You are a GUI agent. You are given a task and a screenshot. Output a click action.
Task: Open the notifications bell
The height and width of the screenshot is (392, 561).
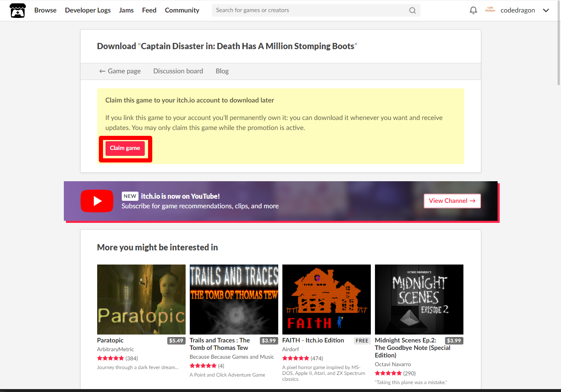pos(473,10)
